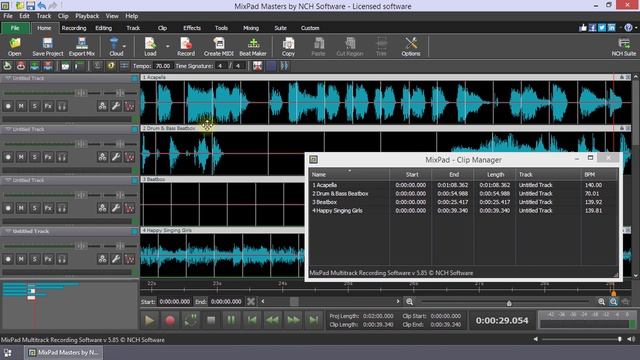Switch to the Effects ribbon tab
Screen dimensions: 640x360
(192, 28)
